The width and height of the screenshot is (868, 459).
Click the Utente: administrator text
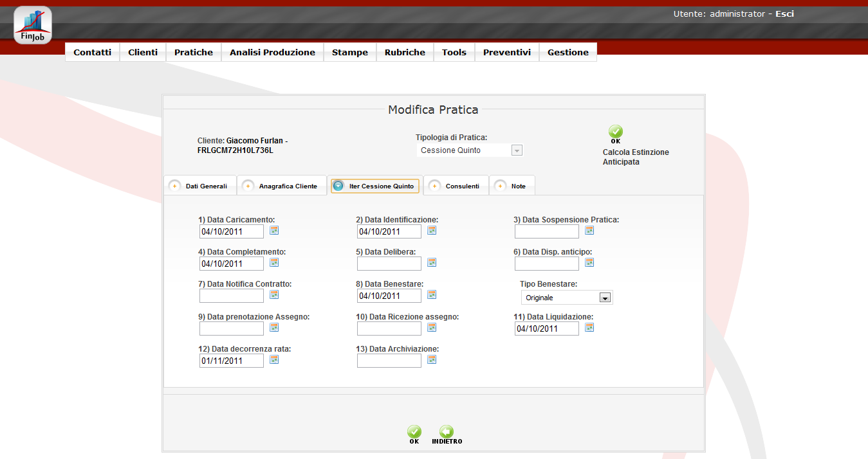pos(719,14)
